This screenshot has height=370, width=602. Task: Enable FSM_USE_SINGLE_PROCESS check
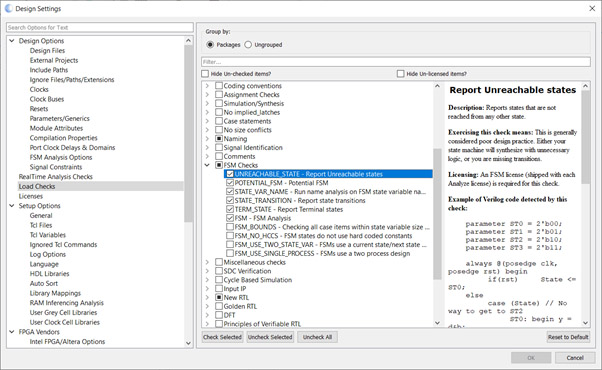[230, 253]
